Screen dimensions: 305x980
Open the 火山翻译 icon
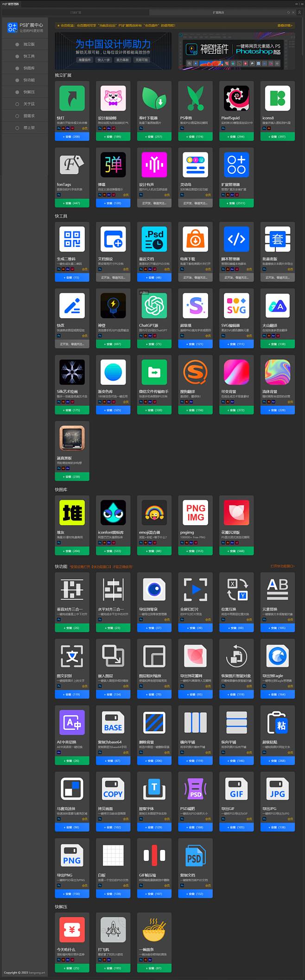click(278, 306)
